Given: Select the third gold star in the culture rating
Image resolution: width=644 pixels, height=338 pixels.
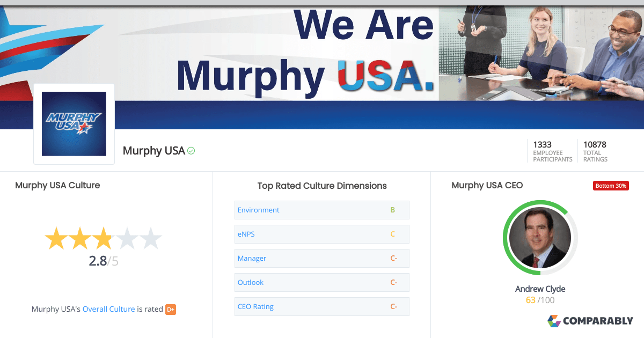Looking at the screenshot, I should click(103, 238).
